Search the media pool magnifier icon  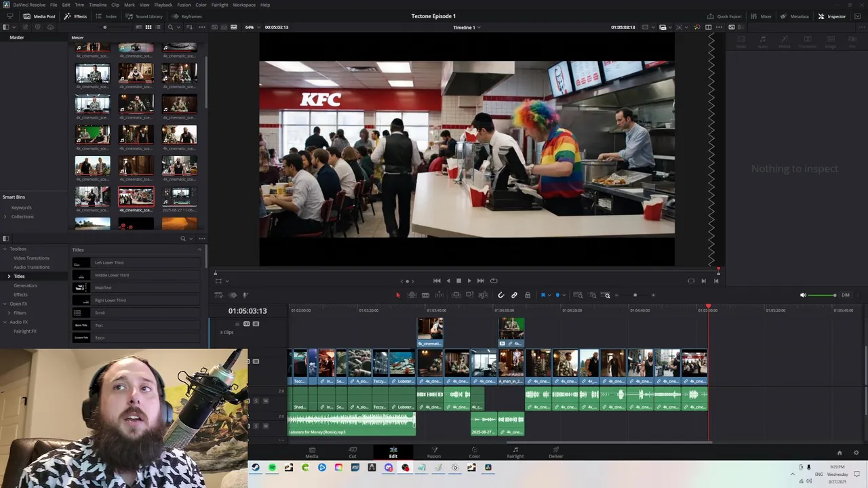pyautogui.click(x=170, y=27)
